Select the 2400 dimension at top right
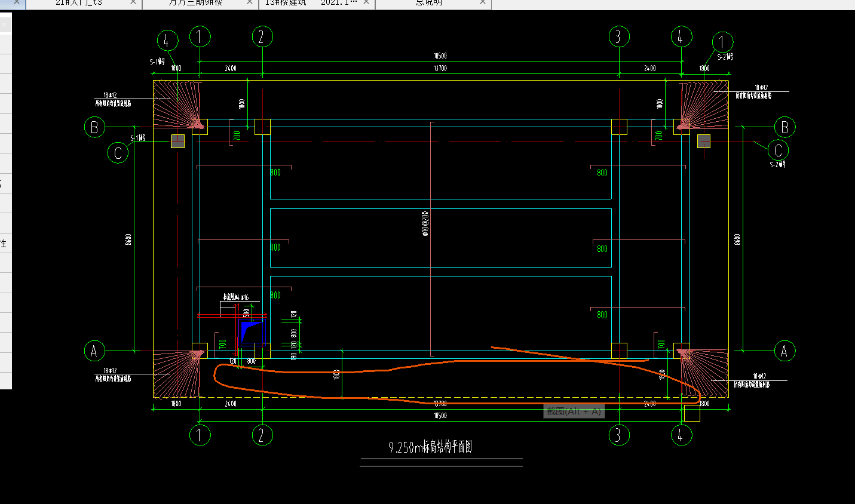The image size is (855, 504). [650, 69]
